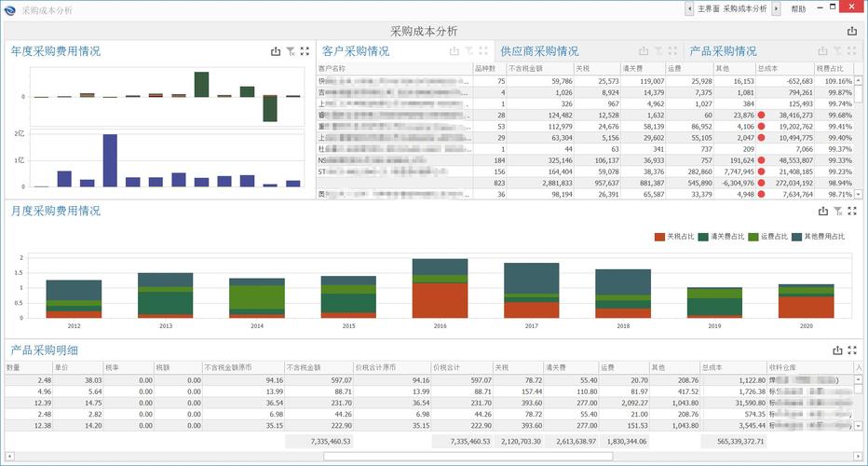Maximize the 产品采购明细 panel
Screen dimensions: 868x466
(852, 350)
